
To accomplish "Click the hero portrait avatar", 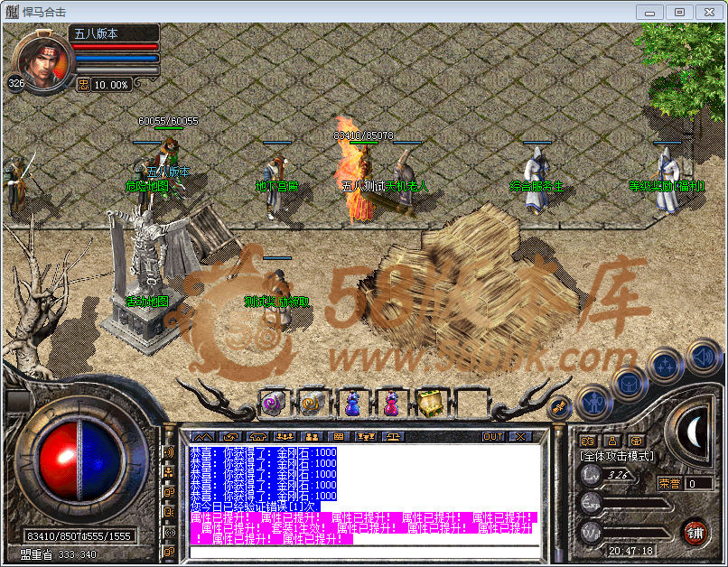I will click(44, 61).
